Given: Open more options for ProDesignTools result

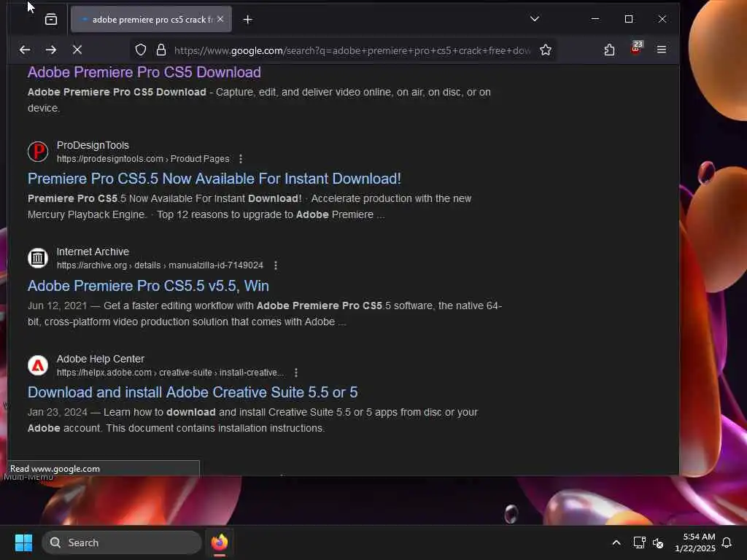Looking at the screenshot, I should (x=241, y=159).
